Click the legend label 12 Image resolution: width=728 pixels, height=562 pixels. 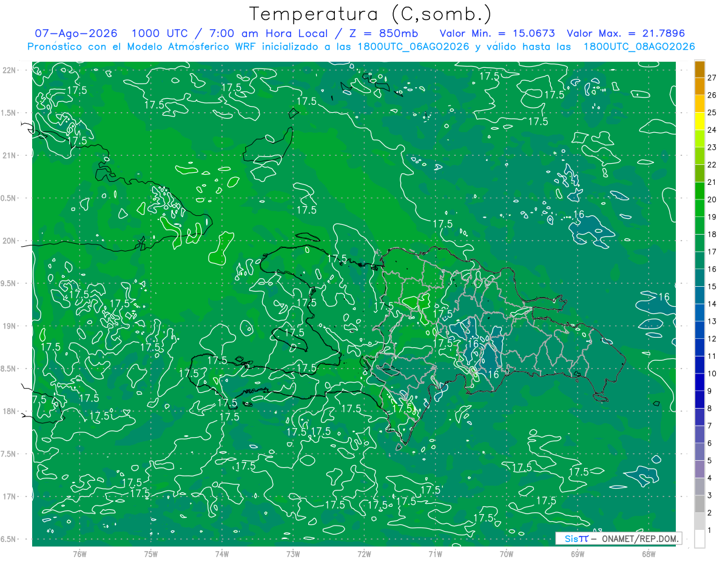(x=712, y=339)
